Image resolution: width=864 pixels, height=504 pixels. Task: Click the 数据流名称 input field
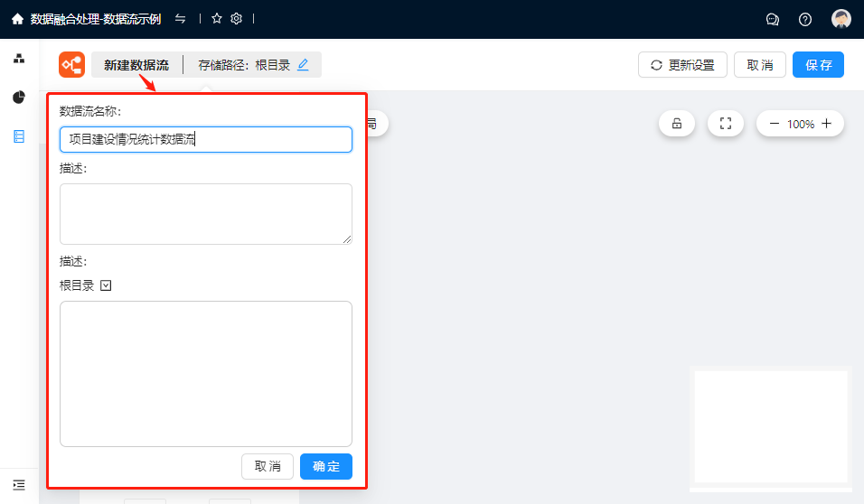coord(206,139)
